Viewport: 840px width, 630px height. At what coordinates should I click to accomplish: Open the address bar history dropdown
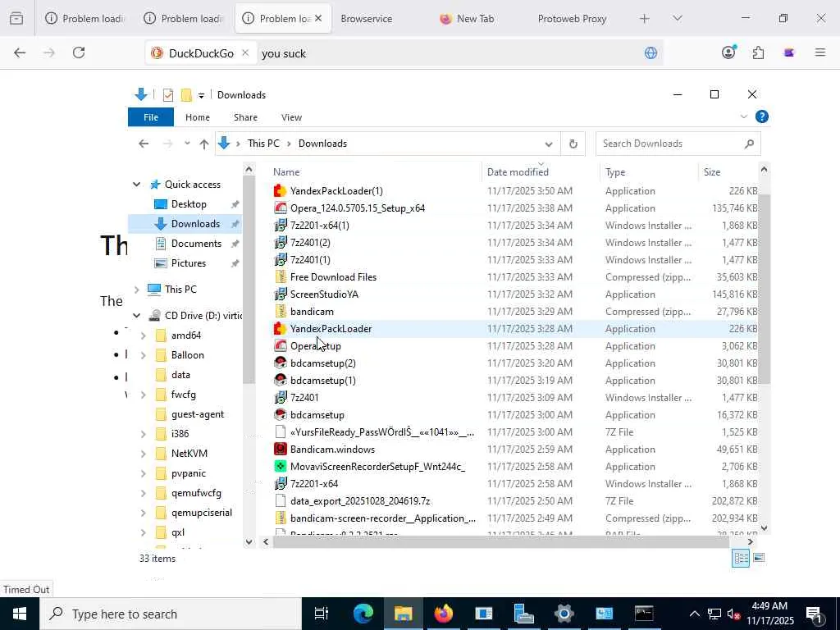[549, 144]
